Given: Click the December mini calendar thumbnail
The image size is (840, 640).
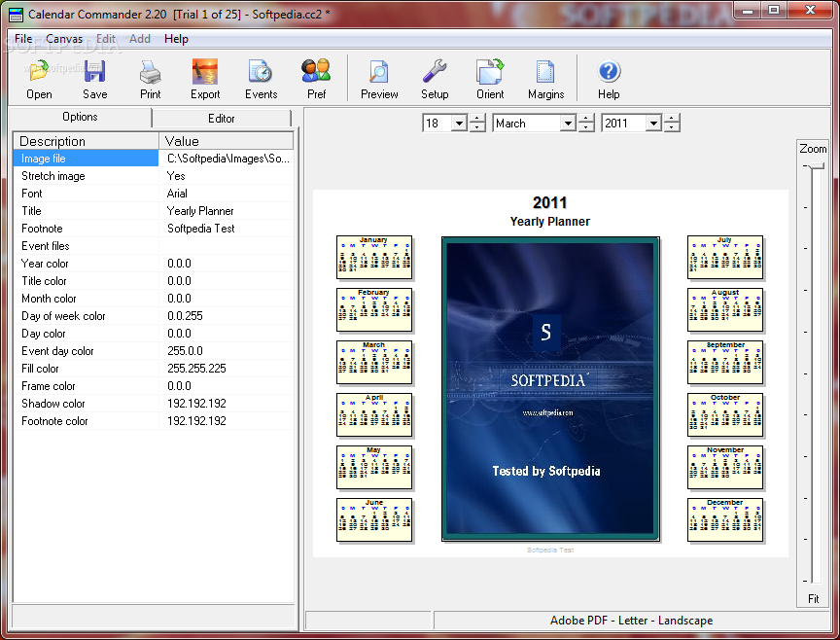Looking at the screenshot, I should point(725,520).
